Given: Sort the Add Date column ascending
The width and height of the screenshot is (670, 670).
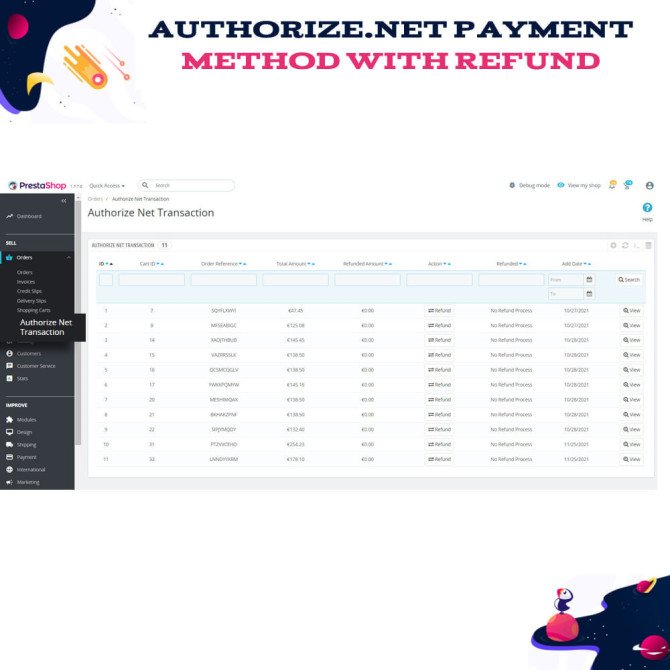Looking at the screenshot, I should [590, 264].
